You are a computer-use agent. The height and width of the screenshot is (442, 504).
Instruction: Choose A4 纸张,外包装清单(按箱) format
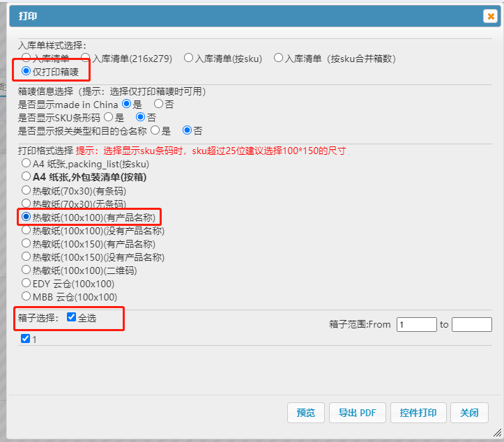[x=26, y=177]
